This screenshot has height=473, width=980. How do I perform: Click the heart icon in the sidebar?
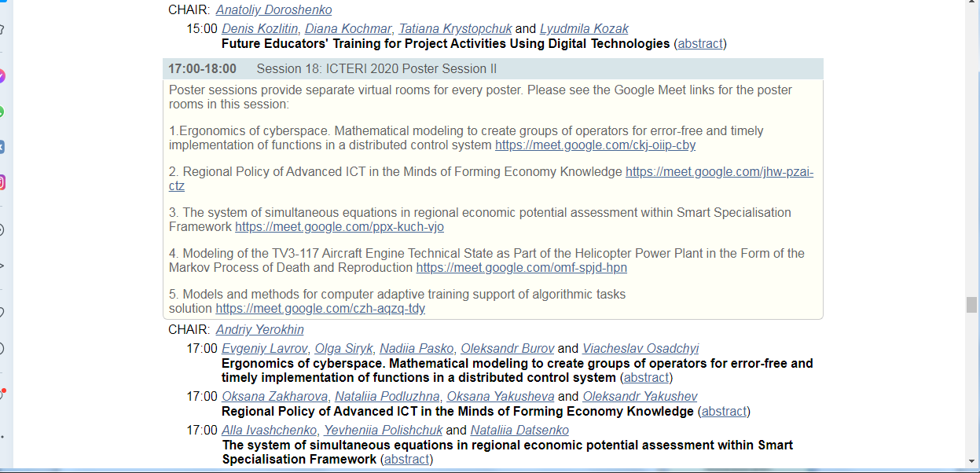click(x=2, y=312)
